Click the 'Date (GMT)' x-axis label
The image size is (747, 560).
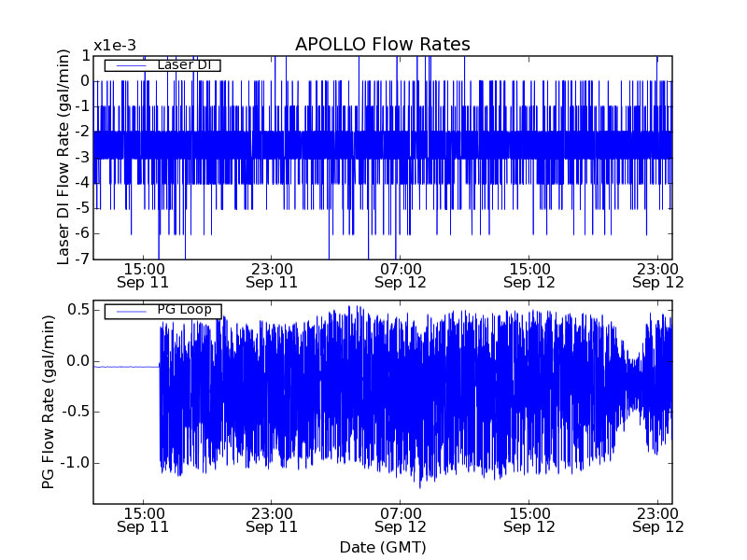tap(383, 547)
